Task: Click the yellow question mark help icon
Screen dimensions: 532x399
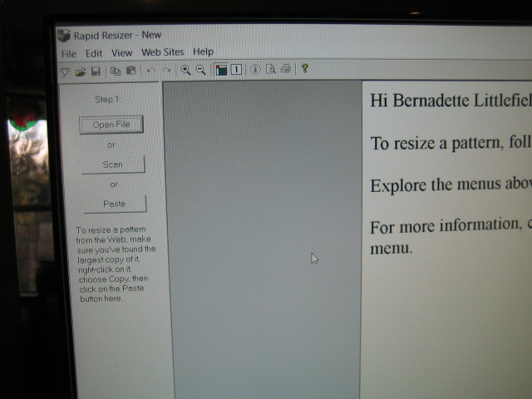Action: tap(305, 68)
